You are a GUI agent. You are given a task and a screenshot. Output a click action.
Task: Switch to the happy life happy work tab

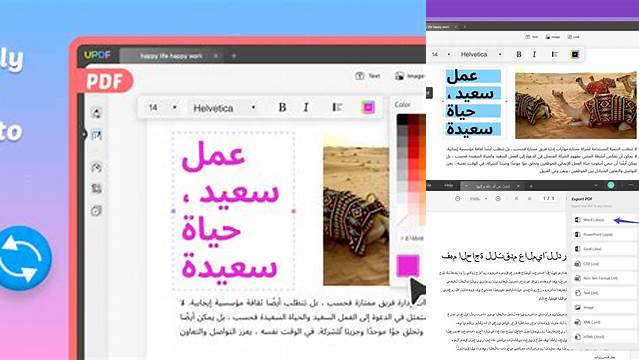[171, 56]
